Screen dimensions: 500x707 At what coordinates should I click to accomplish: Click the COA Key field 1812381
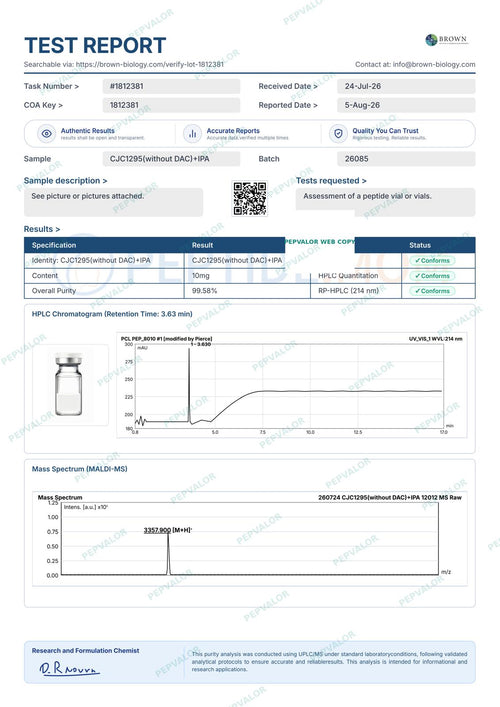pos(171,105)
